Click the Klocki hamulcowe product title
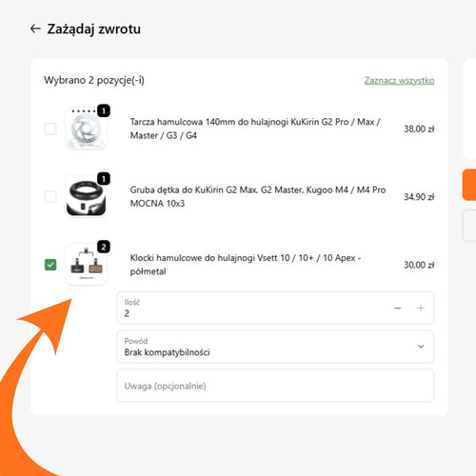The height and width of the screenshot is (476, 476). [x=246, y=265]
